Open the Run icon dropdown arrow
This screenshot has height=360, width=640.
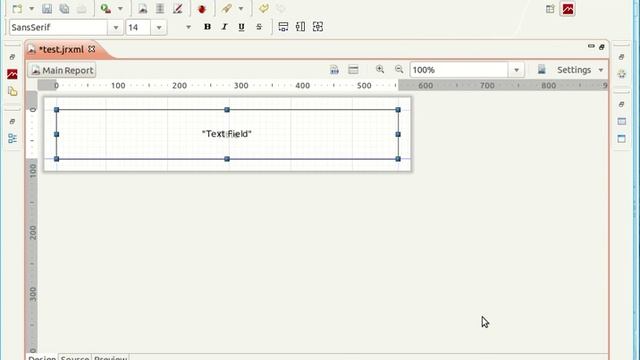[120, 9]
